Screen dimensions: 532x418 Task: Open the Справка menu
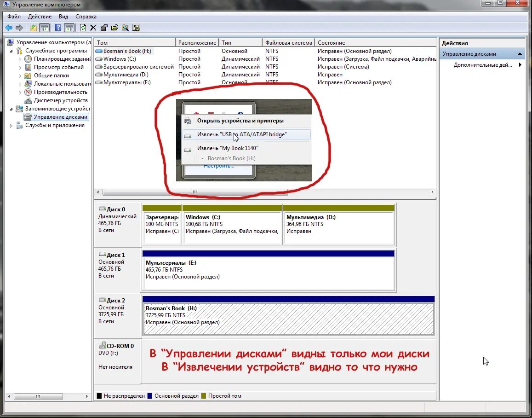point(86,16)
